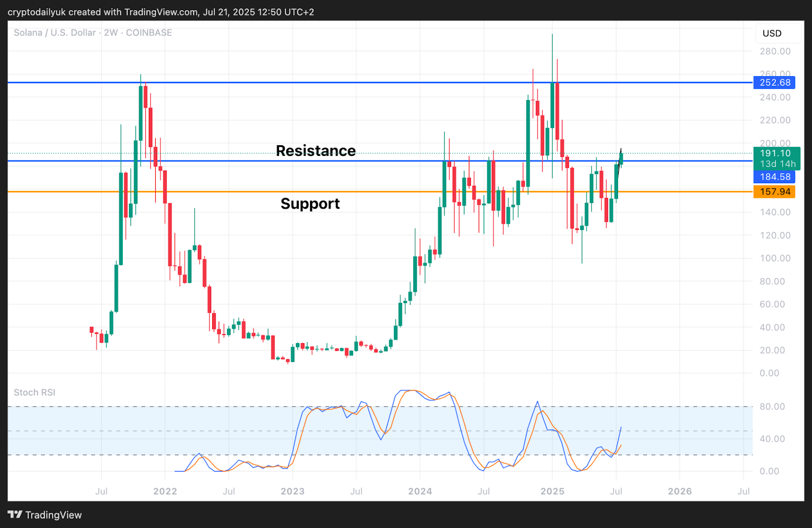Select the green 191.10 current price label
Image resolution: width=812 pixels, height=528 pixels.
coord(775,153)
